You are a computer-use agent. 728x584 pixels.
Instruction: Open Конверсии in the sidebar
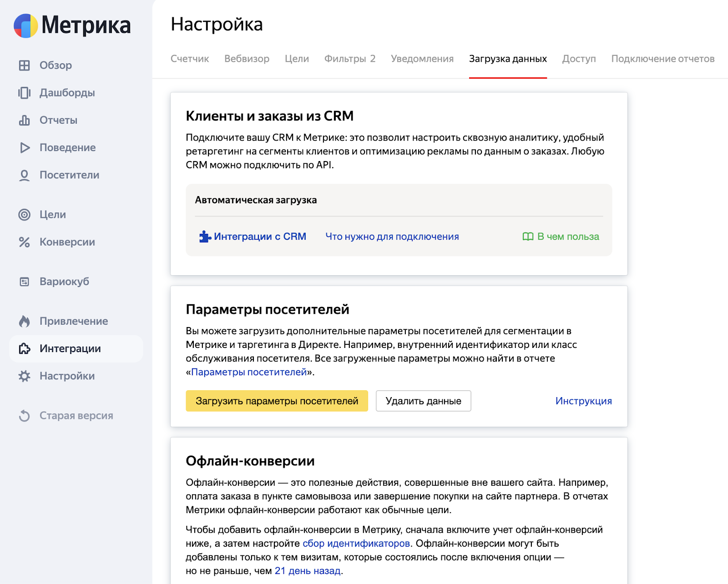click(x=67, y=242)
